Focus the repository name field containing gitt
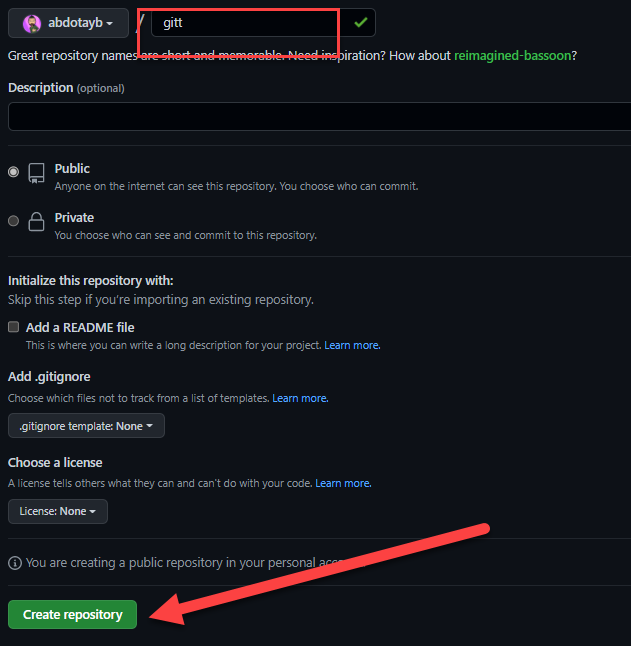631x646 pixels. [x=245, y=22]
